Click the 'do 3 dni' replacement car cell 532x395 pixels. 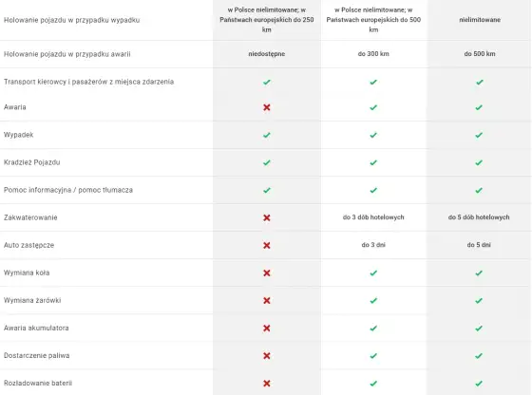[x=373, y=245]
